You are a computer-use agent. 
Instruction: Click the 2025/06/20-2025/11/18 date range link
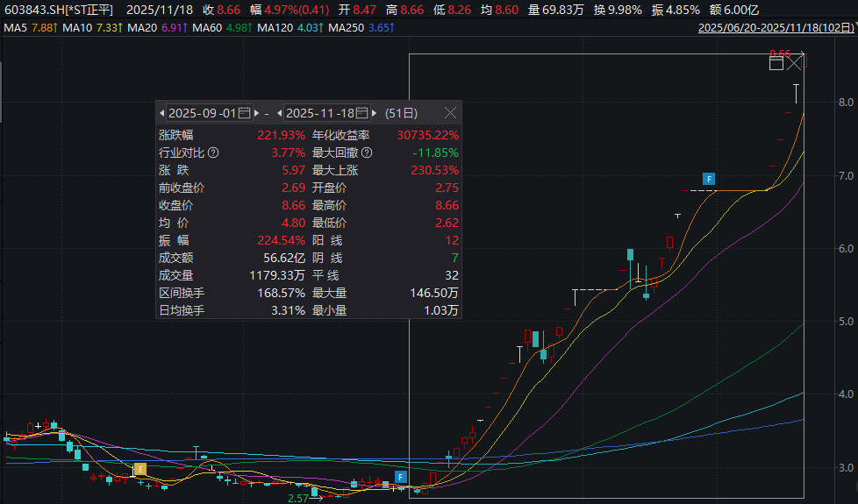click(776, 28)
